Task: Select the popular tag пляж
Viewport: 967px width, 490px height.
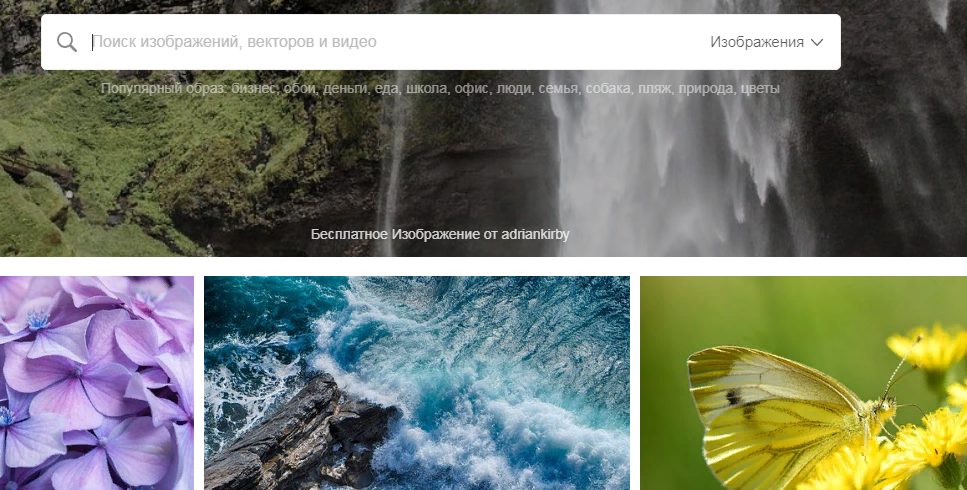Action: [x=655, y=89]
